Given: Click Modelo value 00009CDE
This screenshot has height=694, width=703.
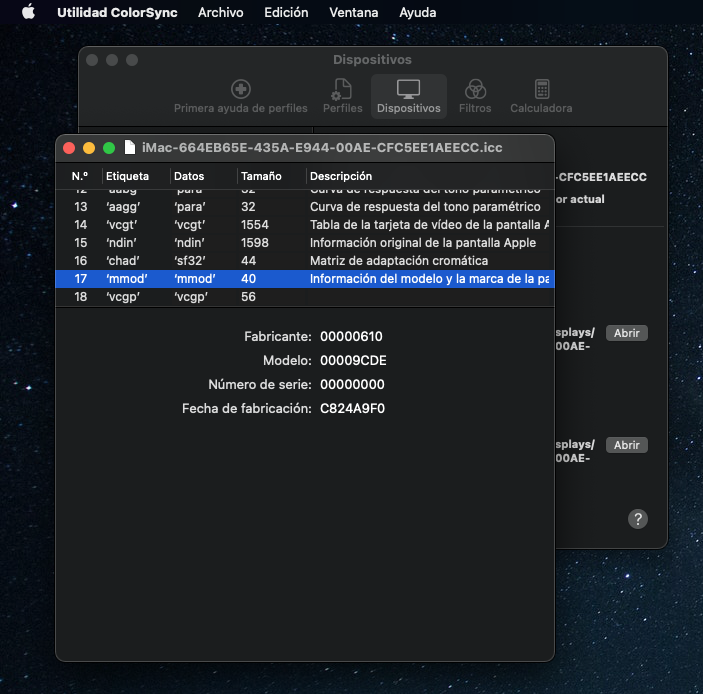Looking at the screenshot, I should point(353,360).
